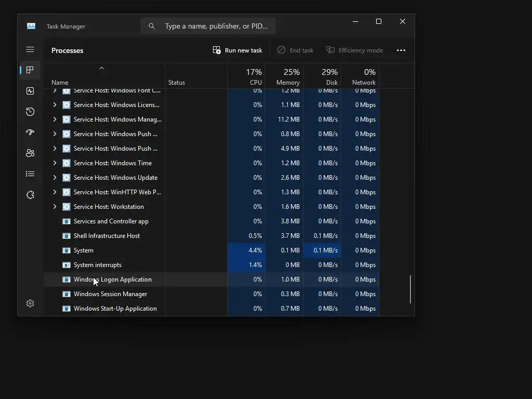Open the Users sidebar icon
Screen dimensions: 532x399
pos(30,153)
